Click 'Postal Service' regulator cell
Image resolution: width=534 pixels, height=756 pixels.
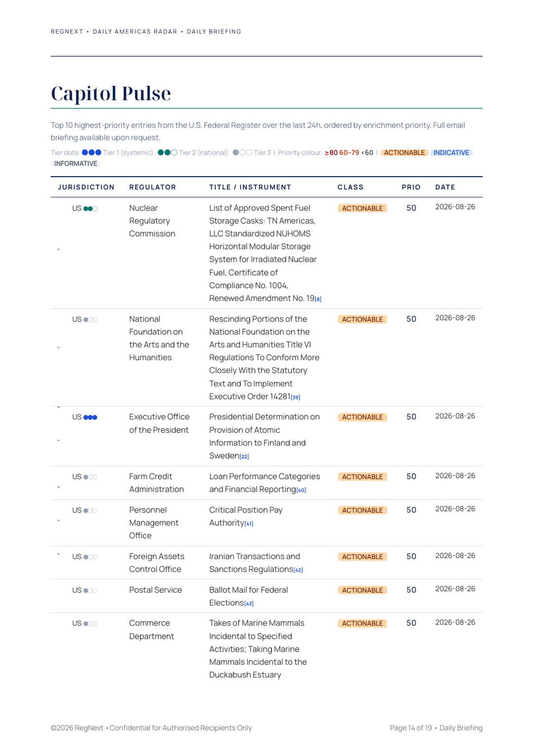(156, 590)
